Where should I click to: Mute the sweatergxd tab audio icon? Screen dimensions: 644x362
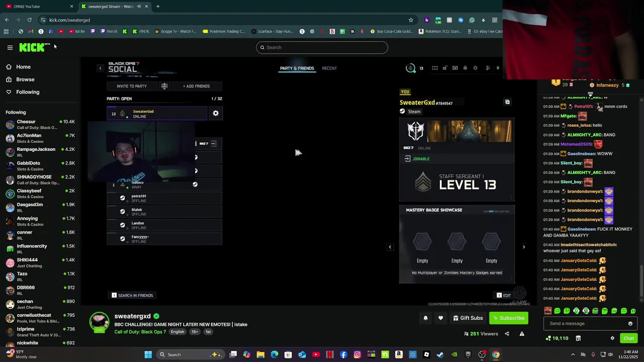(x=139, y=7)
